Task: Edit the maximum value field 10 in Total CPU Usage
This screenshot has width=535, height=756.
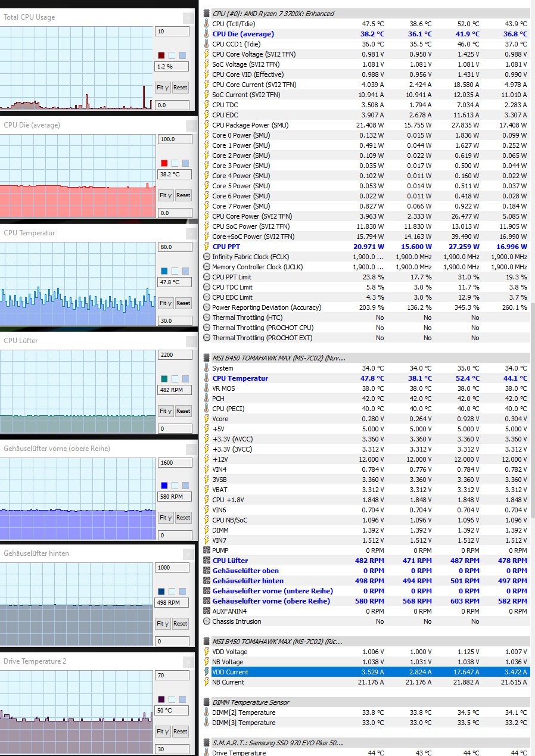Action: pos(172,31)
